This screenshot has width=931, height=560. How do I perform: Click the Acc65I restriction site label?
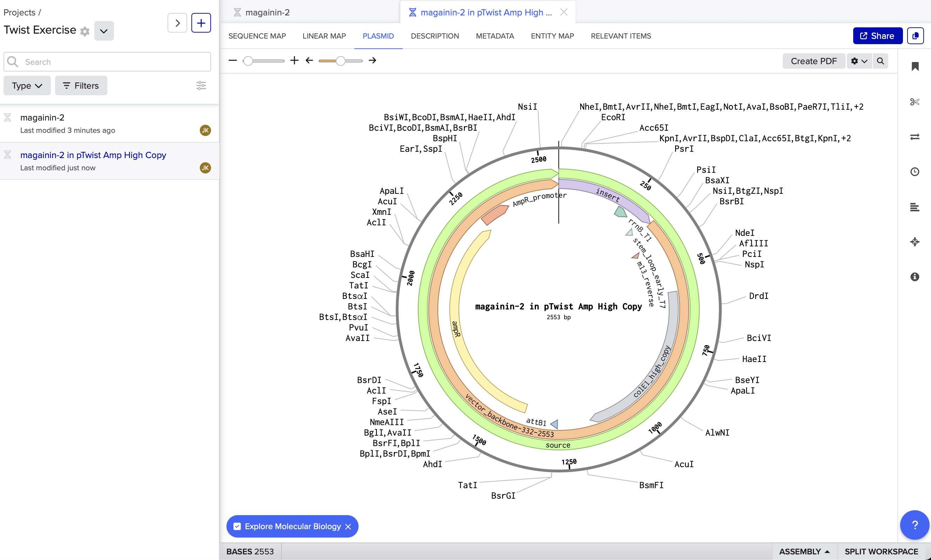click(654, 128)
